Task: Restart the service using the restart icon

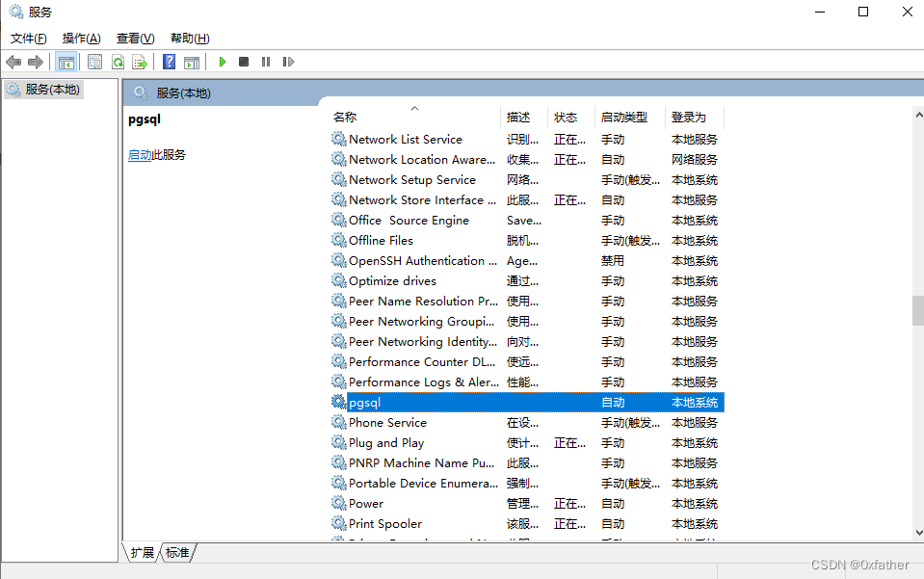Action: (289, 62)
